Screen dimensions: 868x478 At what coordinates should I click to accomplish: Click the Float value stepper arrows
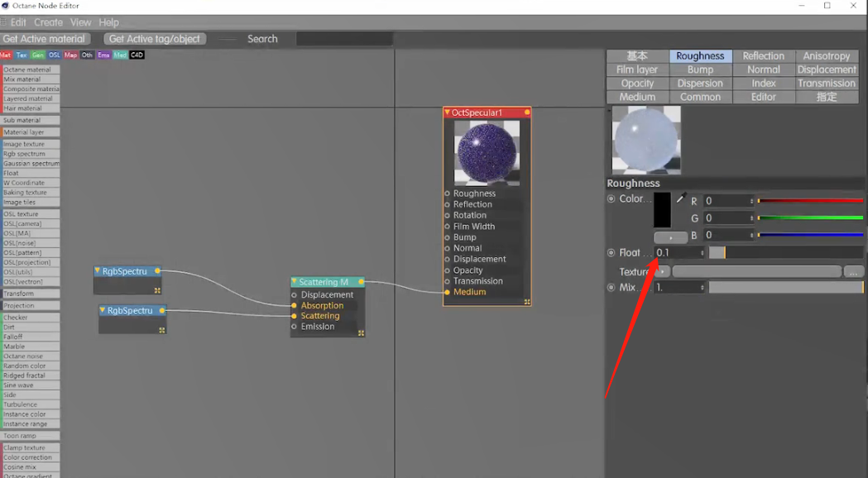pyautogui.click(x=702, y=253)
